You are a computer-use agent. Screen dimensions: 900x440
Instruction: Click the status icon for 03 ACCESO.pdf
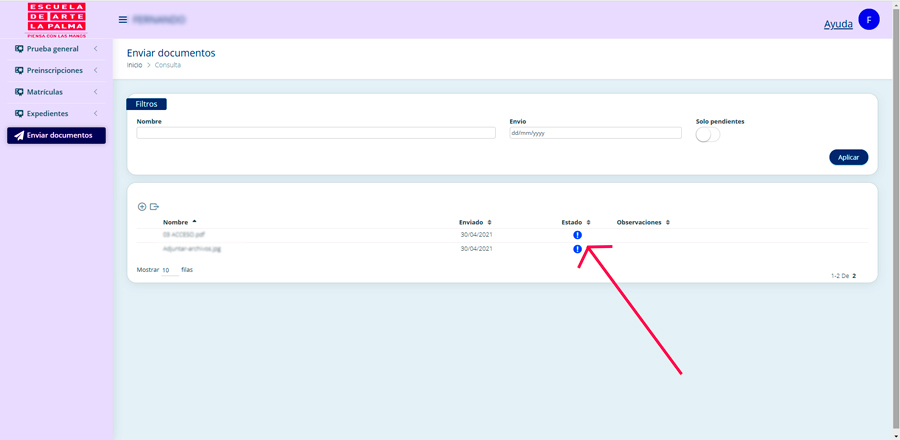(x=577, y=235)
